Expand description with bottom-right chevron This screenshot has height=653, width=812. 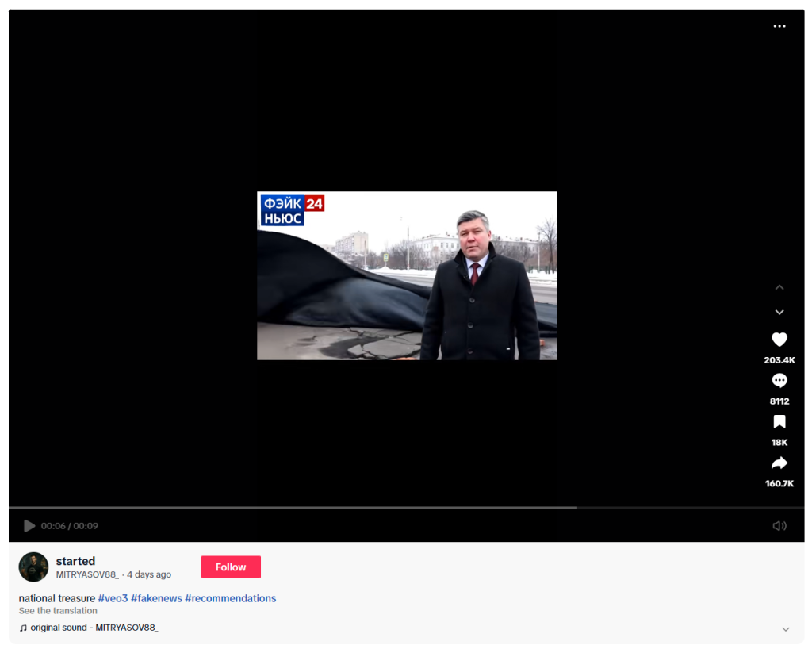[786, 629]
